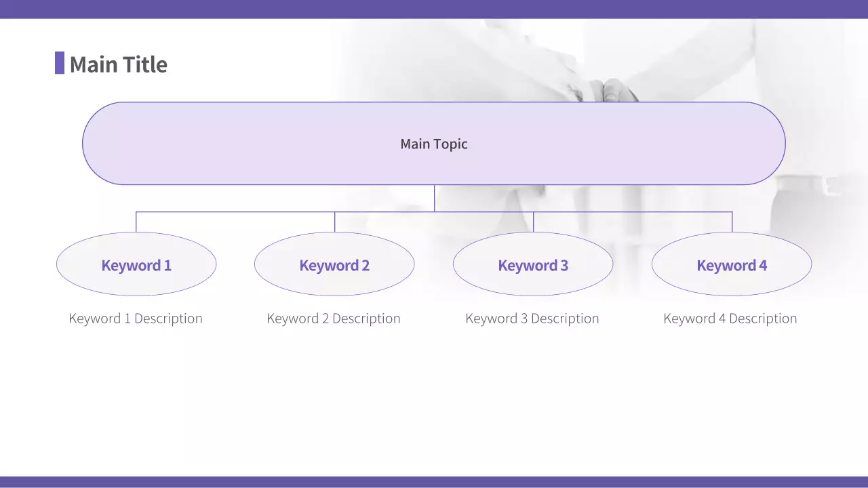868x488 pixels.
Task: Pick the connector line above Keyword 3
Action: click(533, 222)
